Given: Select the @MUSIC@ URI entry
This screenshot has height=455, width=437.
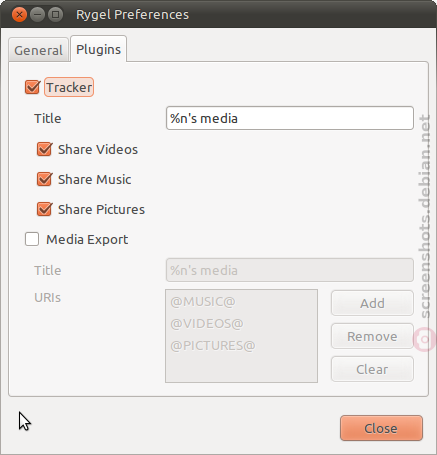Looking at the screenshot, I should click(203, 302).
